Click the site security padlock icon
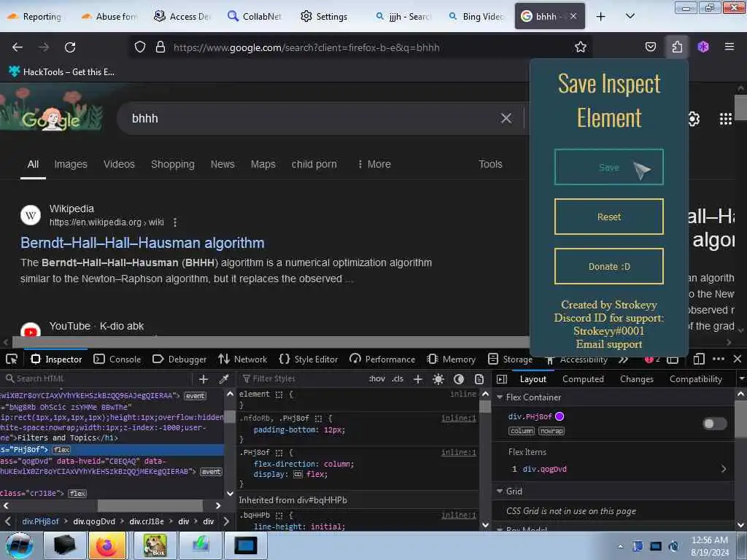The height and width of the screenshot is (560, 747). coord(160,47)
